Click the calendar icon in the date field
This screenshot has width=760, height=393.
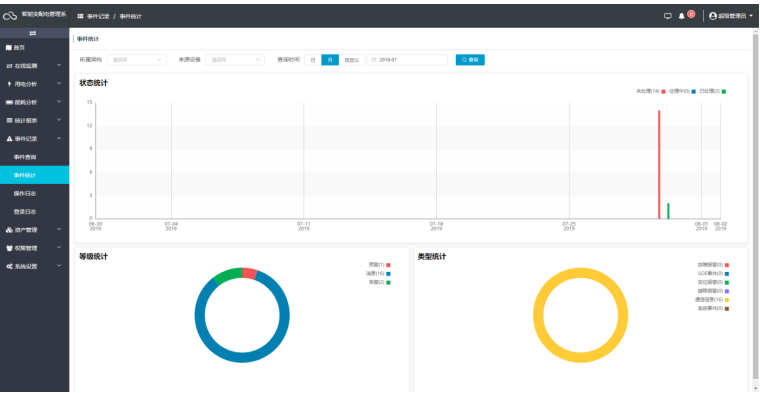click(x=374, y=60)
